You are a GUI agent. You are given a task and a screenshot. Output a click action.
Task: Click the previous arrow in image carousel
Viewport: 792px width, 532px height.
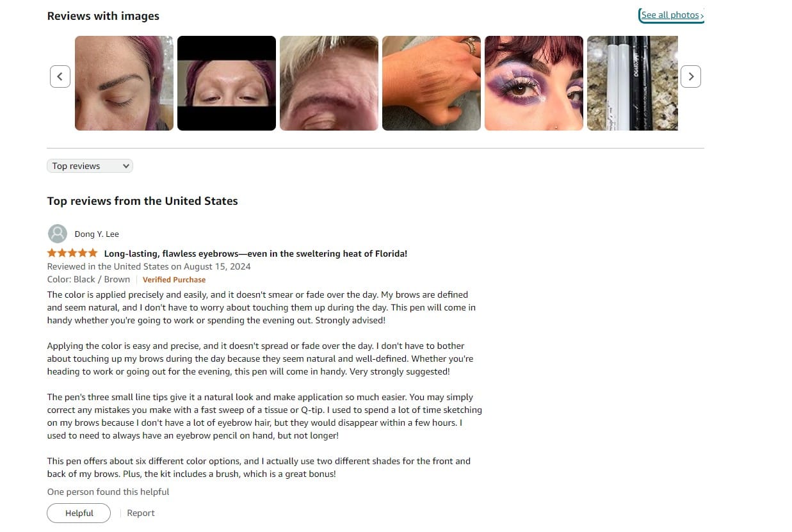60,77
